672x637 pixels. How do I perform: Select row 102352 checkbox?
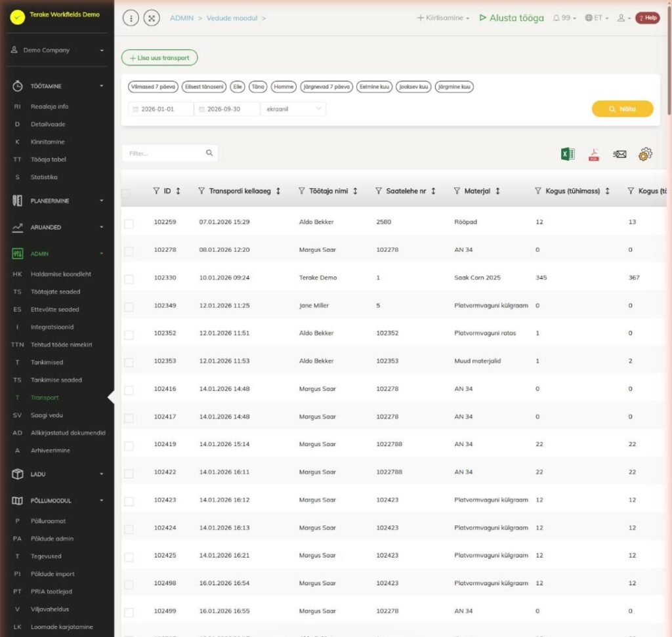click(129, 335)
